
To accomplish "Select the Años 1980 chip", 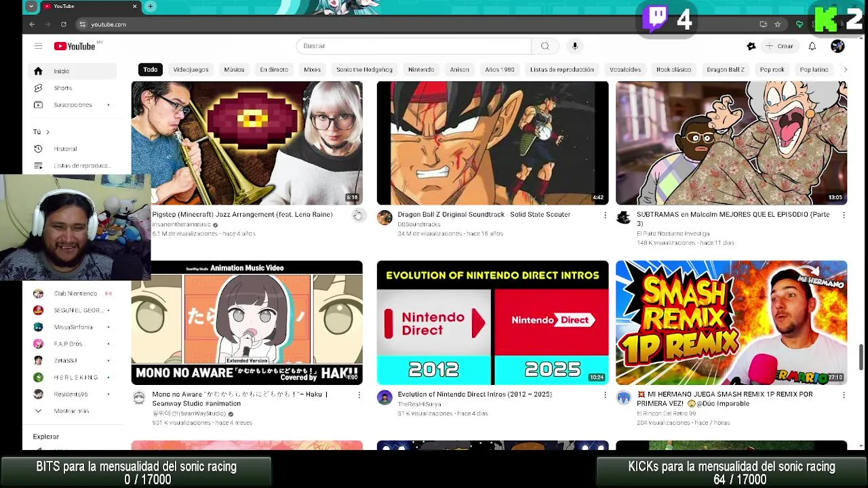I will pyautogui.click(x=500, y=69).
